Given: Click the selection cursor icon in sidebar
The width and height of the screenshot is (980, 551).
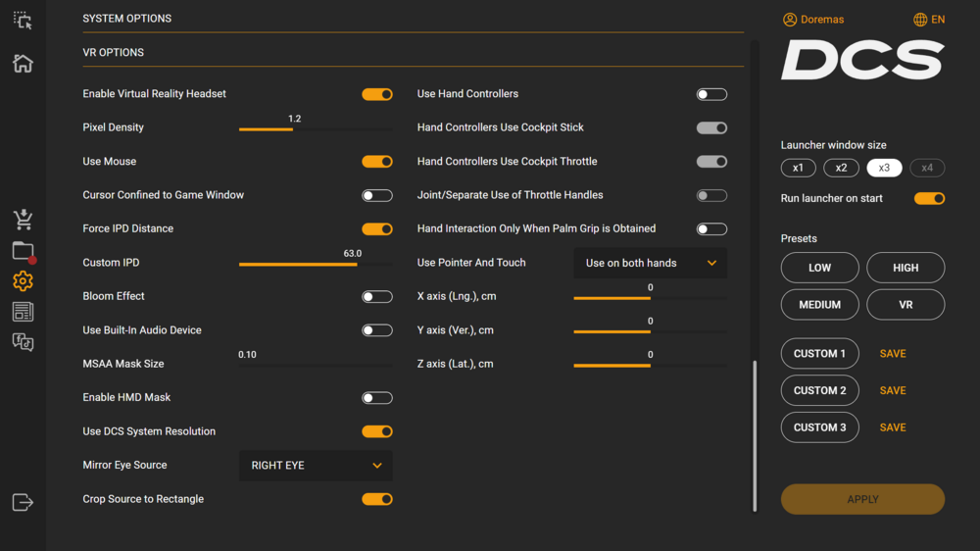Looking at the screenshot, I should 23,20.
